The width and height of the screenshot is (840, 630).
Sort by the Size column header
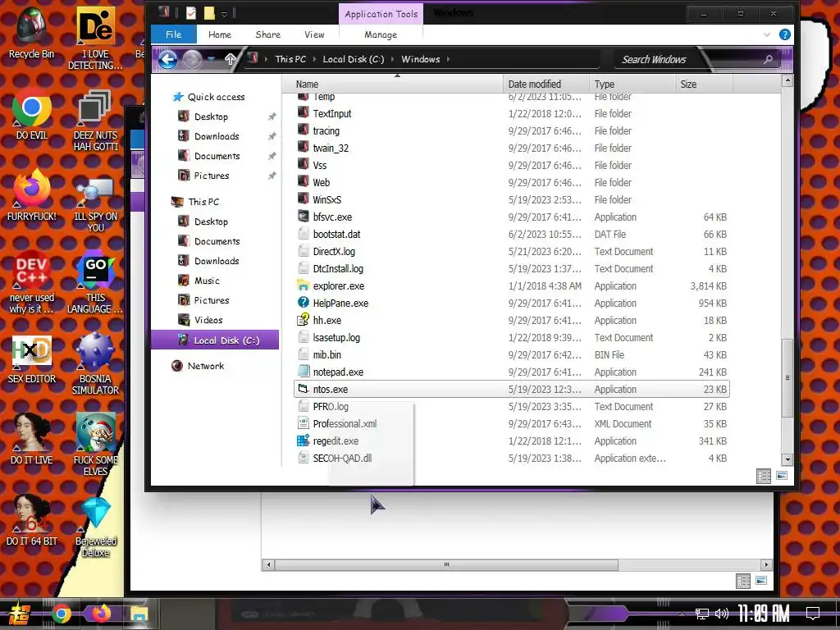(x=703, y=84)
